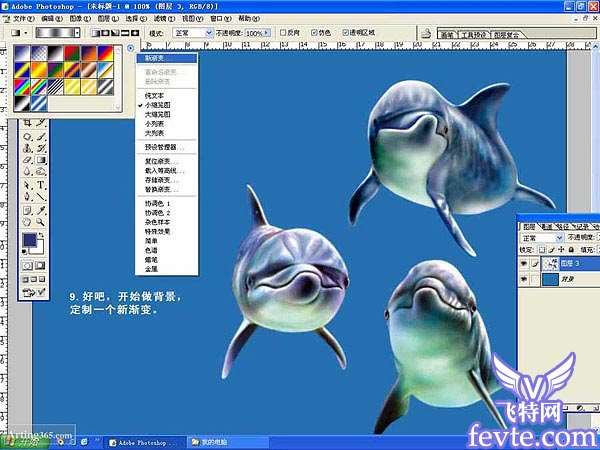Select the Zoom magnifier tool
This screenshot has width=600, height=450.
pyautogui.click(x=41, y=222)
